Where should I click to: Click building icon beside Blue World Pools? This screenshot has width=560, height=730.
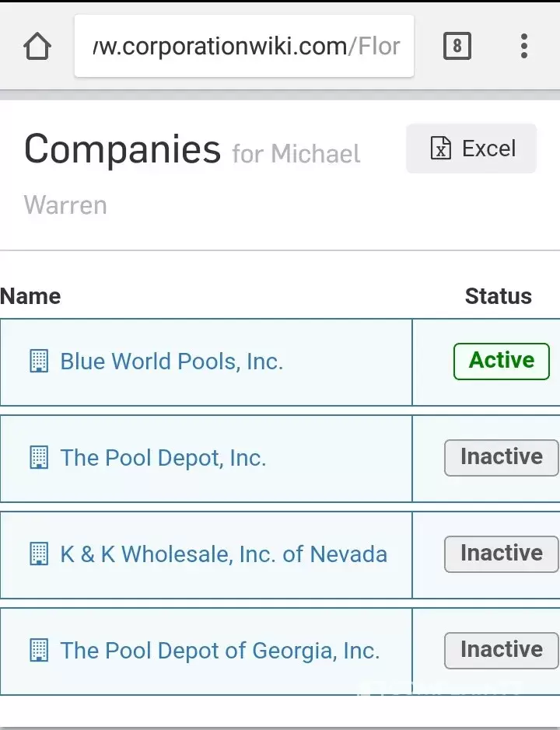click(39, 362)
